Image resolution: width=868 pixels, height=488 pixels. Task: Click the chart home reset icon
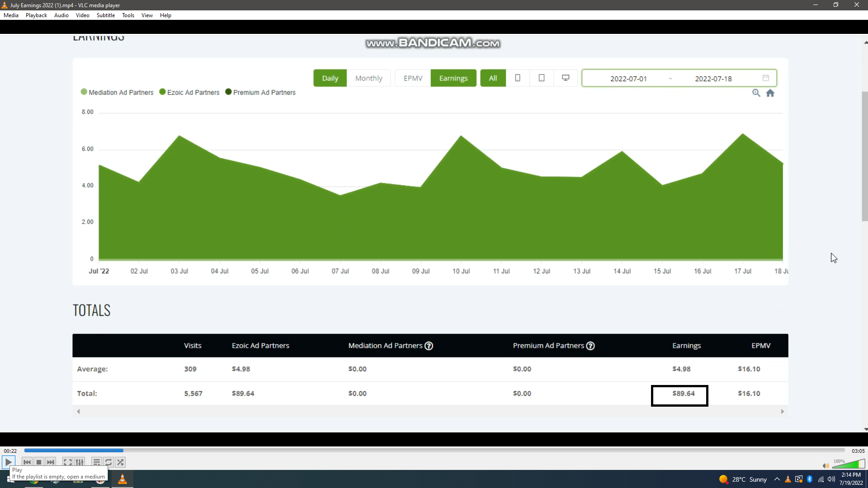point(770,93)
